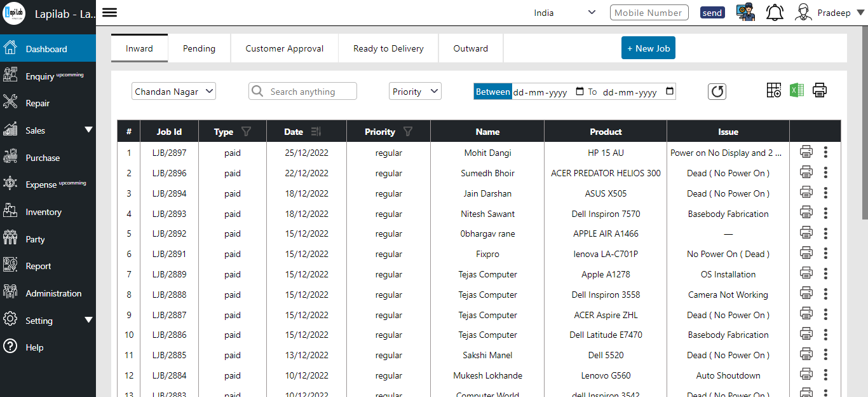Switch to the Ready to Delivery tab

point(388,48)
